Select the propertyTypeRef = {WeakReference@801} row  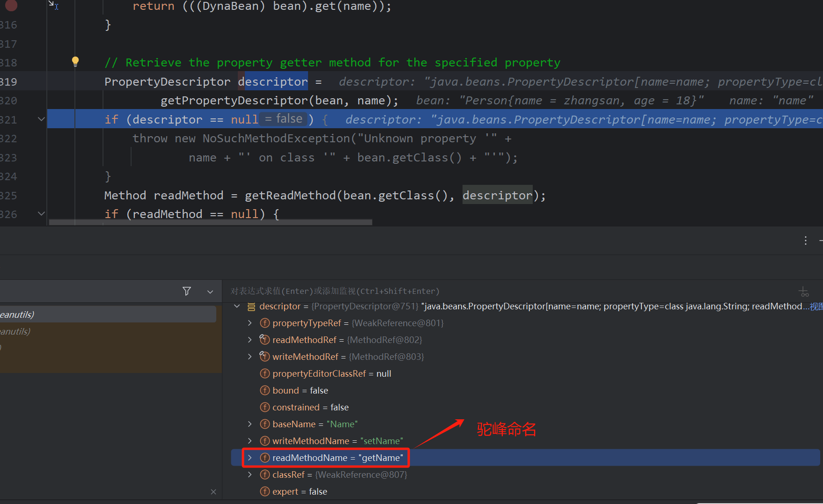(526, 323)
